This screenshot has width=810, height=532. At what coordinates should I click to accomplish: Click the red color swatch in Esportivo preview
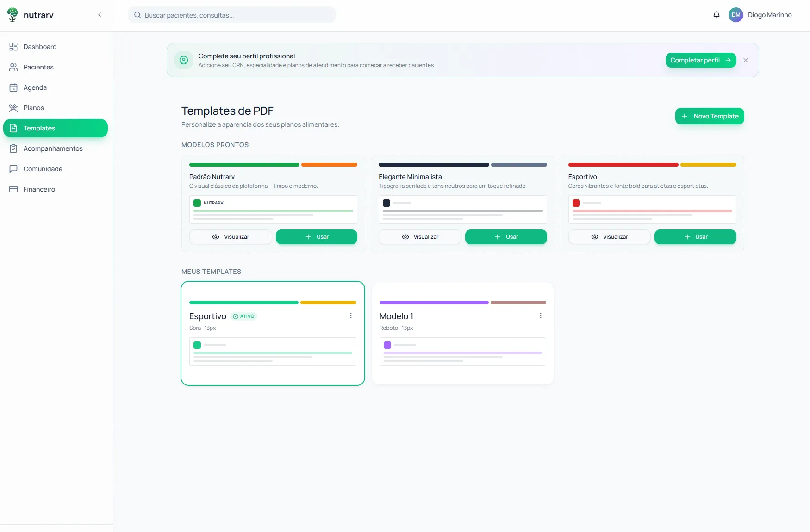[576, 203]
